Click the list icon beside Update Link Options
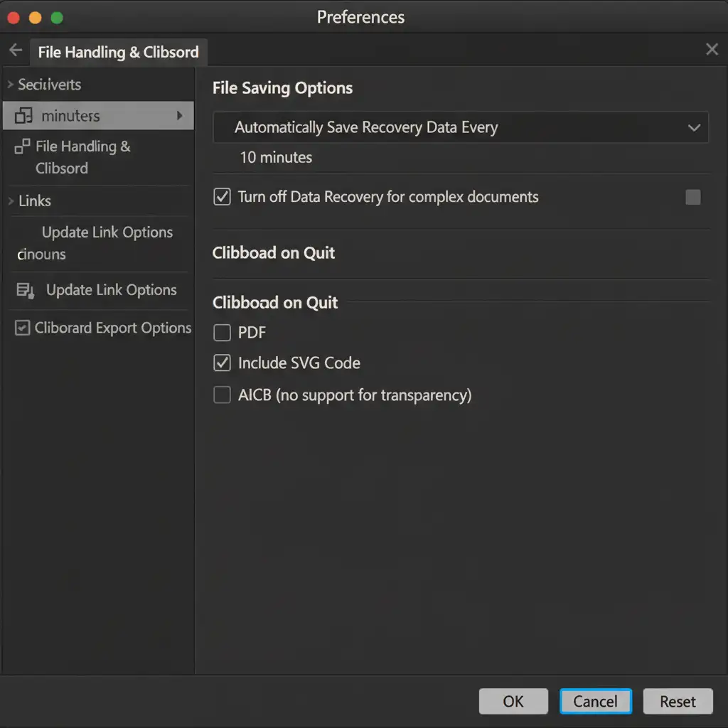The width and height of the screenshot is (728, 728). click(x=25, y=290)
